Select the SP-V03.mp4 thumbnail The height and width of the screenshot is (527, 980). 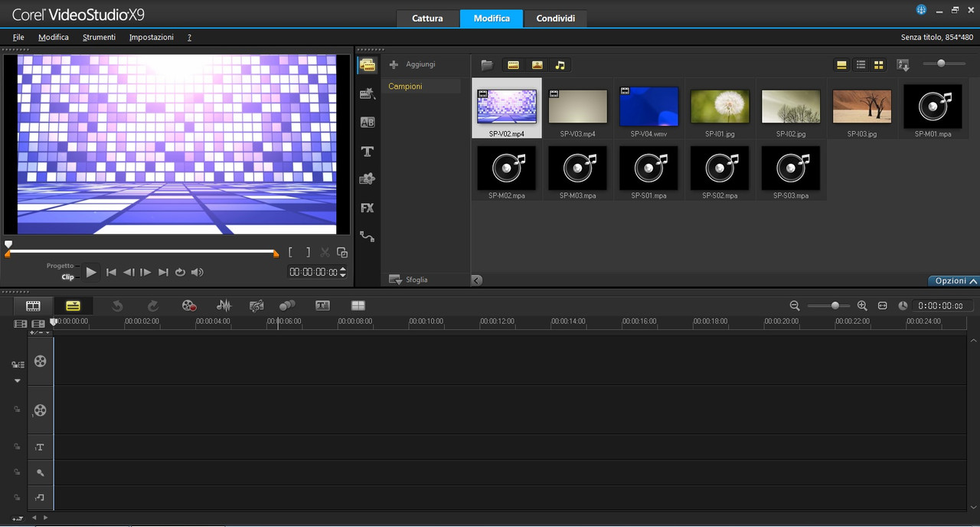(577, 109)
